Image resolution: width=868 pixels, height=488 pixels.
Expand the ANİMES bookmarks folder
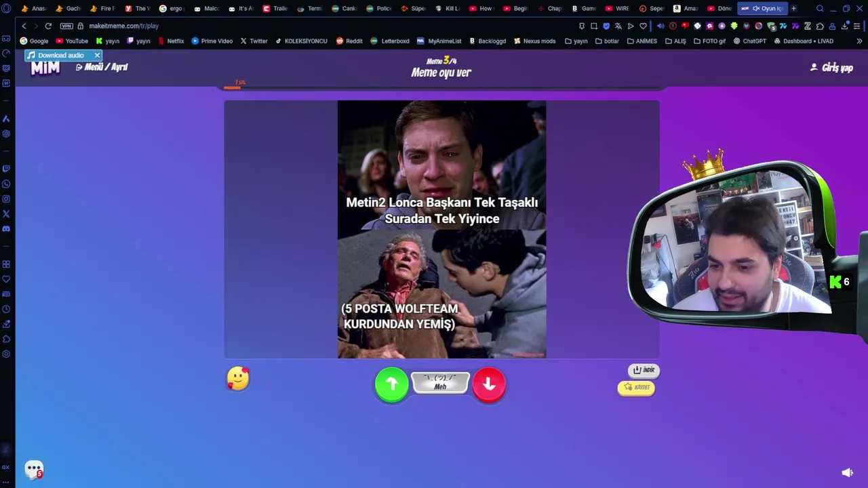(x=642, y=41)
